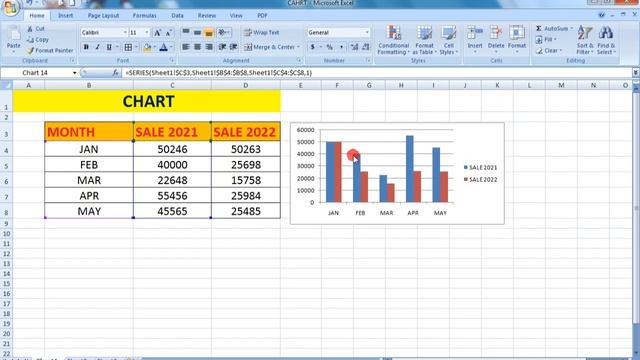
Task: Open the PDF ribbon tab
Action: point(262,16)
